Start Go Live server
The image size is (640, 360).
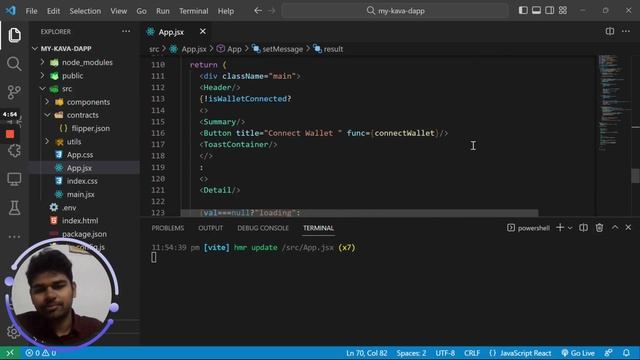[578, 353]
